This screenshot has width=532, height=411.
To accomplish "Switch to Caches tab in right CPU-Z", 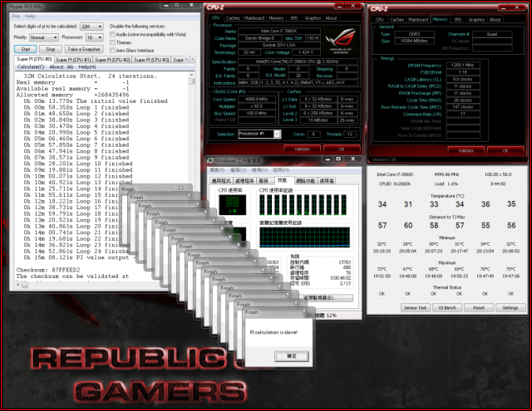I will (x=397, y=20).
